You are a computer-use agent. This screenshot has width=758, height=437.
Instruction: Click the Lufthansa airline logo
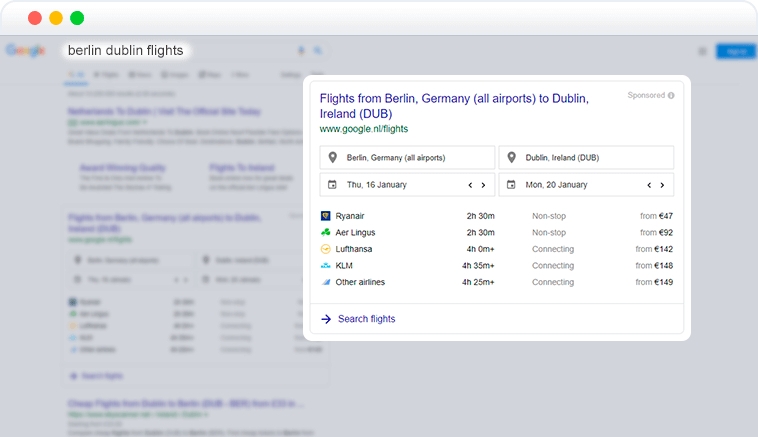325,249
